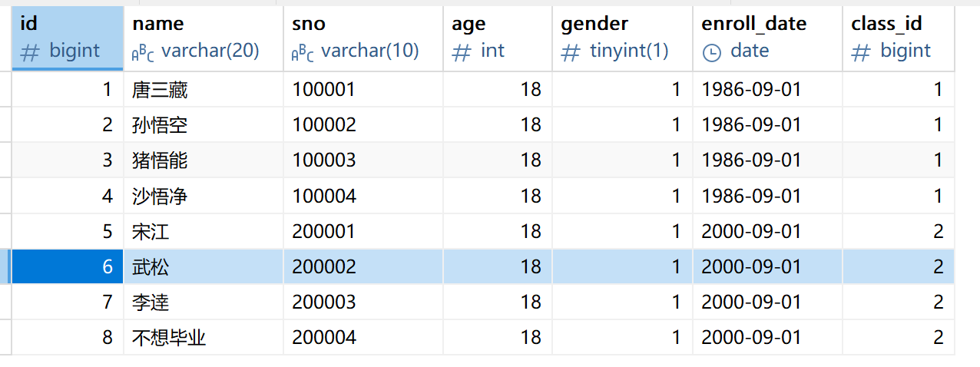The height and width of the screenshot is (367, 980).
Task: Click the tinyint type icon under gender
Action: tap(571, 52)
